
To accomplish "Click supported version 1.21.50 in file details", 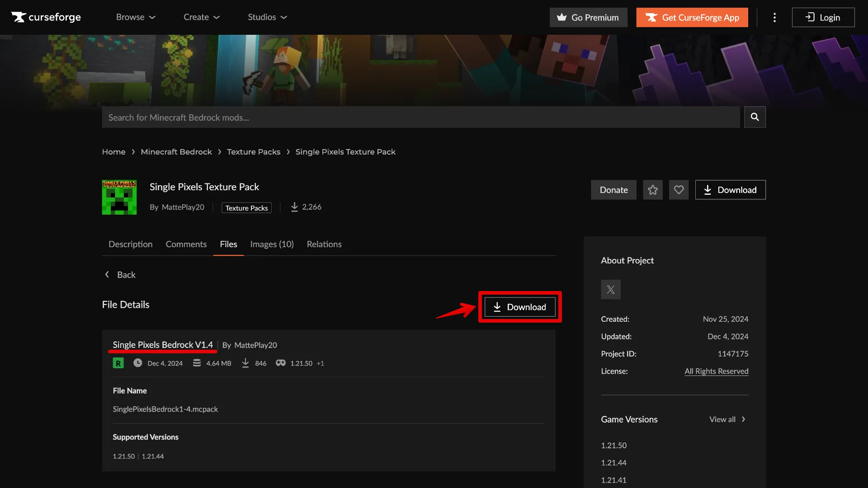I will tap(124, 456).
